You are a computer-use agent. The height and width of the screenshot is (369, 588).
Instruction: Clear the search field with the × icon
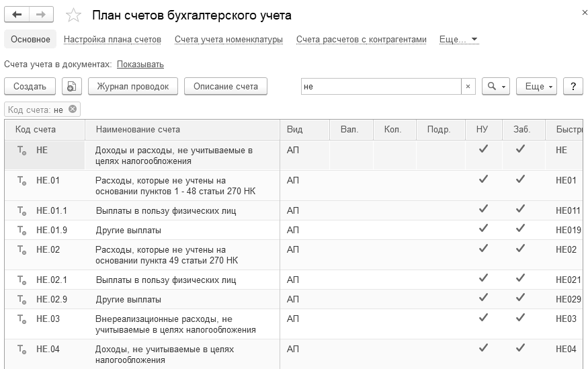tap(468, 87)
